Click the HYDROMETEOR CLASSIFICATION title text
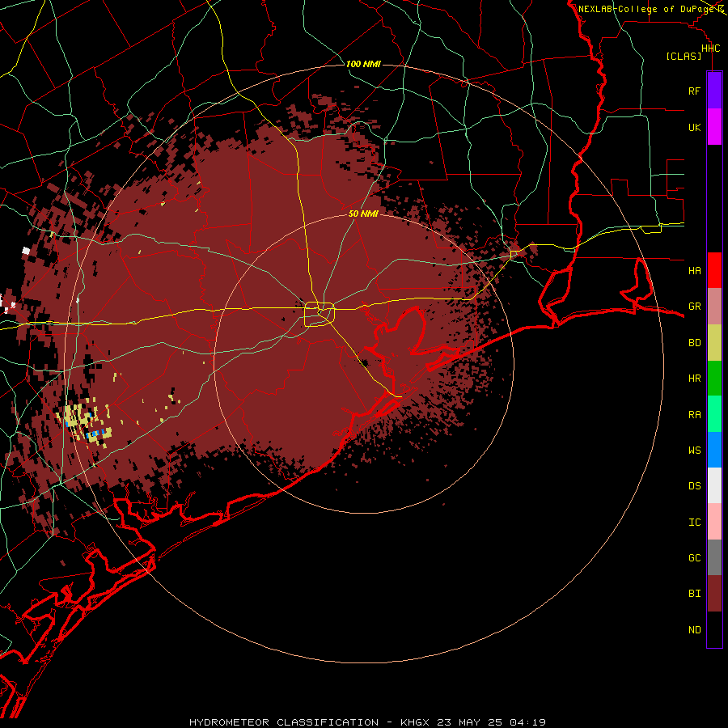This screenshot has width=728, height=728. point(284,722)
